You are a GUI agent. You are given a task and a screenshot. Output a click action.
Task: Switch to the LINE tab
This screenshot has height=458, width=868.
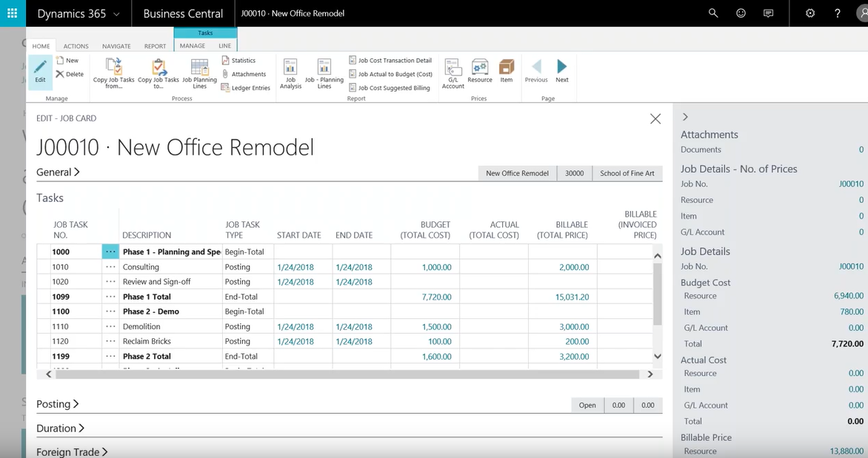click(224, 46)
